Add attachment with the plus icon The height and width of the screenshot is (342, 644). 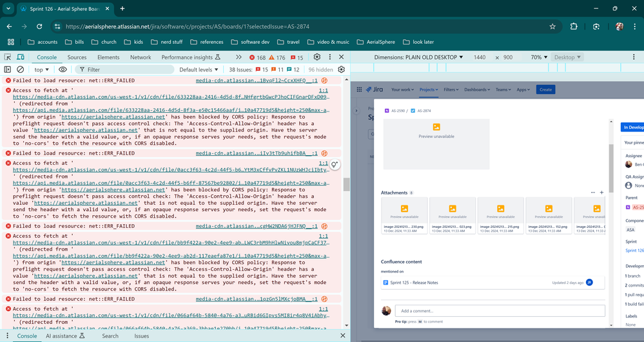tap(601, 193)
